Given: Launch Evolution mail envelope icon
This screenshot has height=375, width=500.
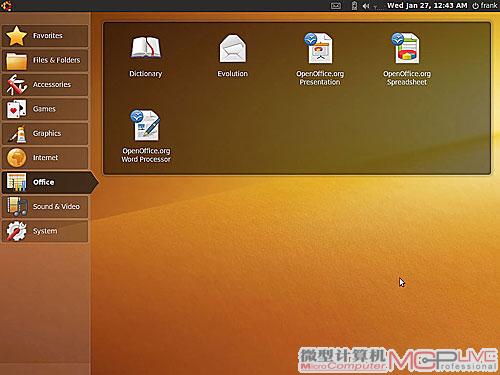Looking at the screenshot, I should [x=233, y=49].
